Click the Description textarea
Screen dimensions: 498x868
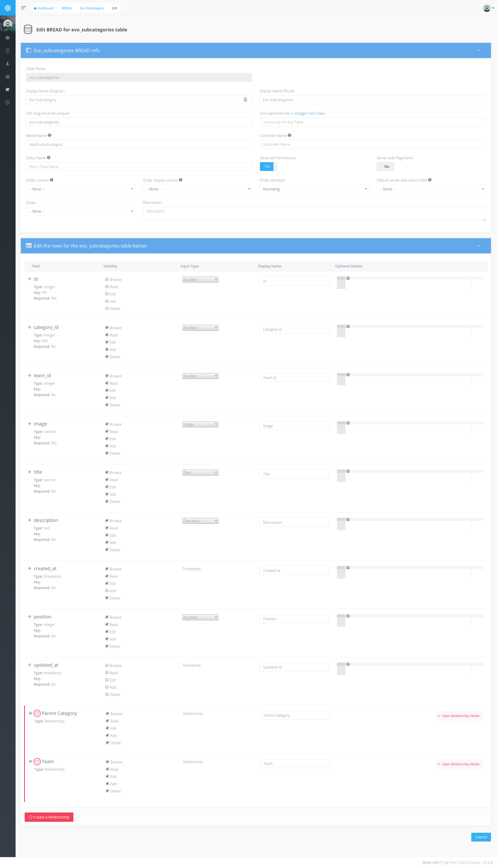click(314, 214)
